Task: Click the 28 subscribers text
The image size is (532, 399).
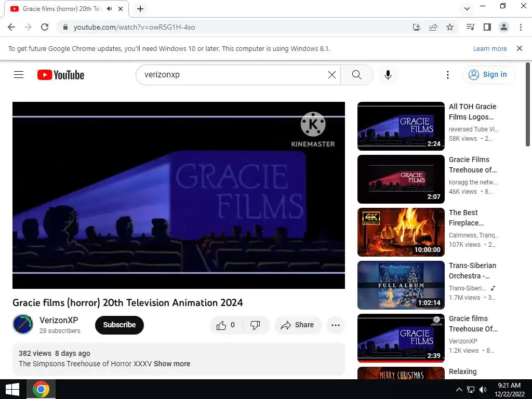Action: pyautogui.click(x=60, y=331)
